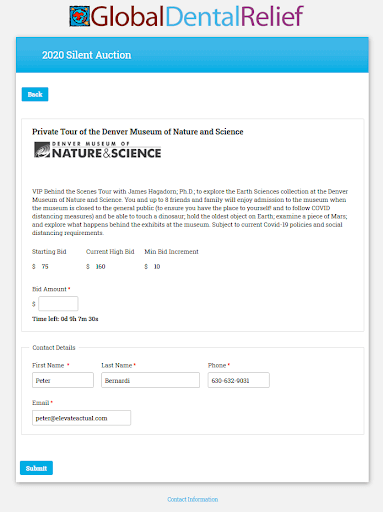Image resolution: width=383 pixels, height=512 pixels.
Task: Click the Back button
Action: click(35, 94)
